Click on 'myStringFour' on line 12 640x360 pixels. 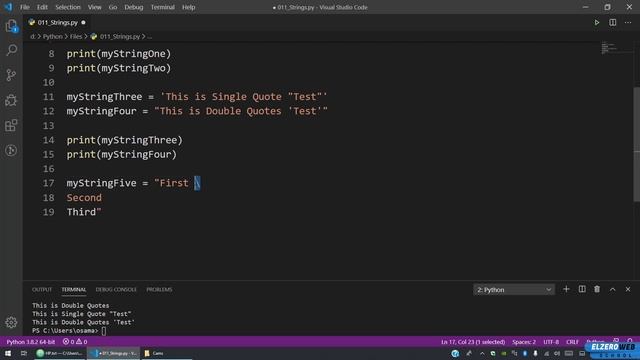[102, 111]
